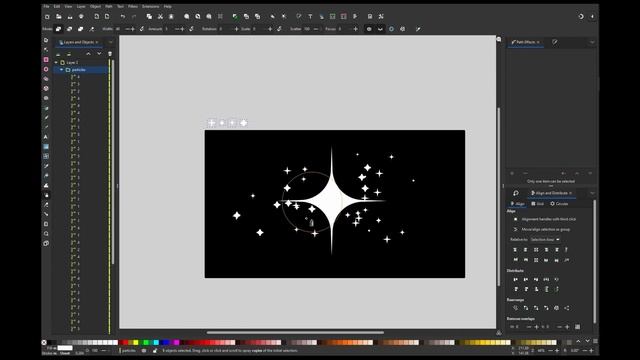Collapse the Layer 1 tree node
The height and width of the screenshot is (360, 640).
pyautogui.click(x=56, y=62)
